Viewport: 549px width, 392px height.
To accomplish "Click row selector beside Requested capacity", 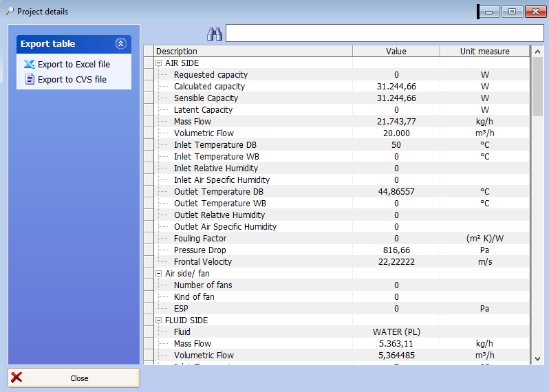I will coord(149,75).
